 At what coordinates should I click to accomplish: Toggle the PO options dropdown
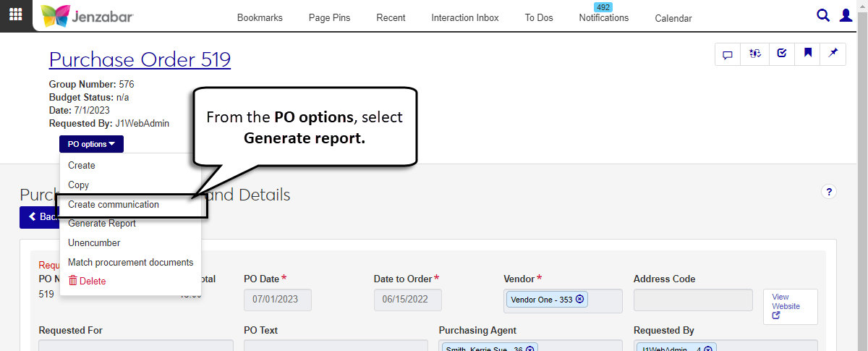92,144
